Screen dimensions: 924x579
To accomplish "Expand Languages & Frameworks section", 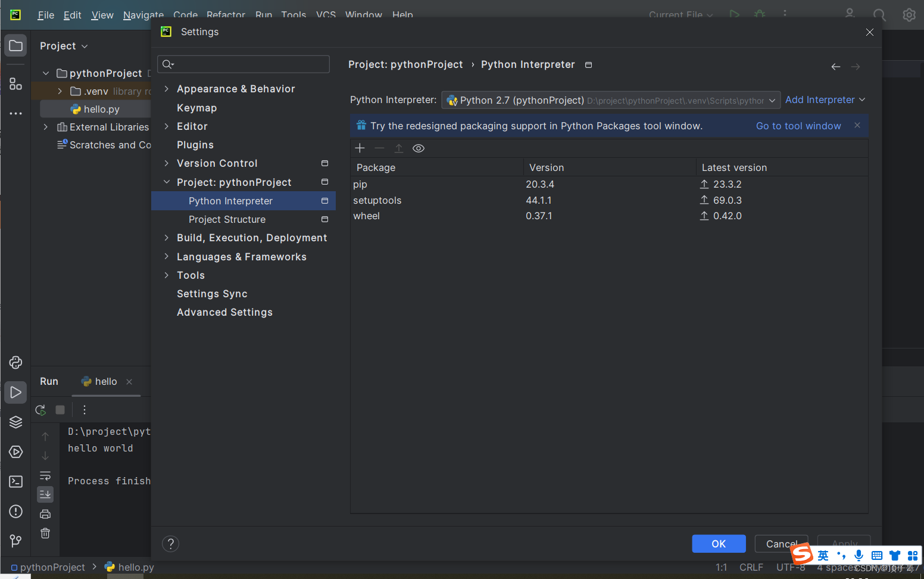I will pyautogui.click(x=167, y=257).
